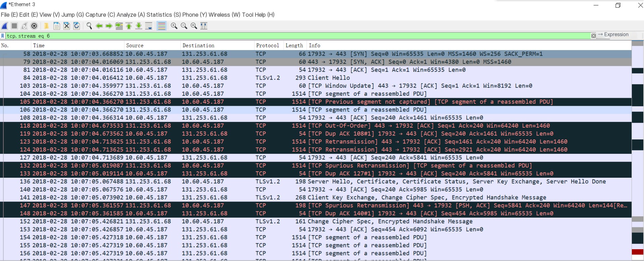Sort by the Destination column header

click(x=217, y=45)
